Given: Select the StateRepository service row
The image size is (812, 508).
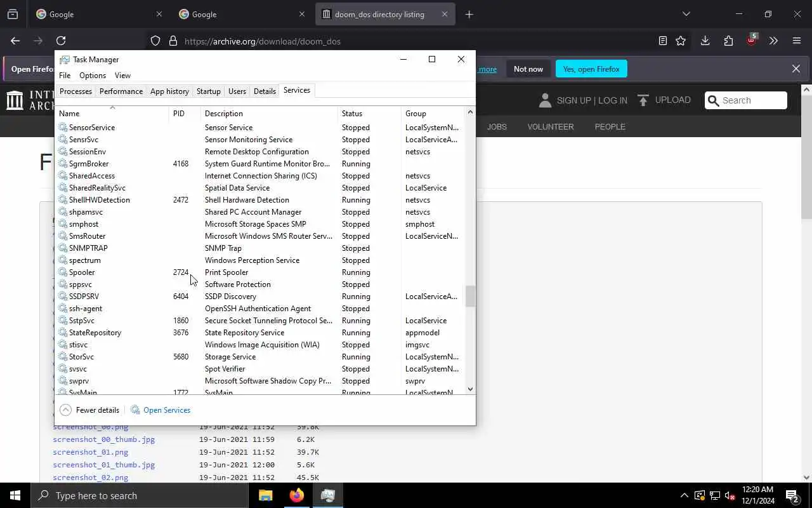Looking at the screenshot, I should [x=260, y=333].
